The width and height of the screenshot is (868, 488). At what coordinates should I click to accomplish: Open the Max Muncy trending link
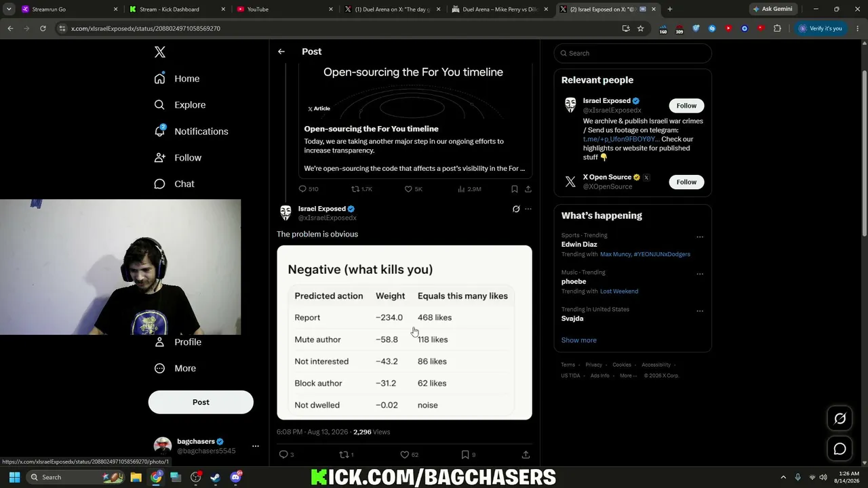[x=615, y=254]
